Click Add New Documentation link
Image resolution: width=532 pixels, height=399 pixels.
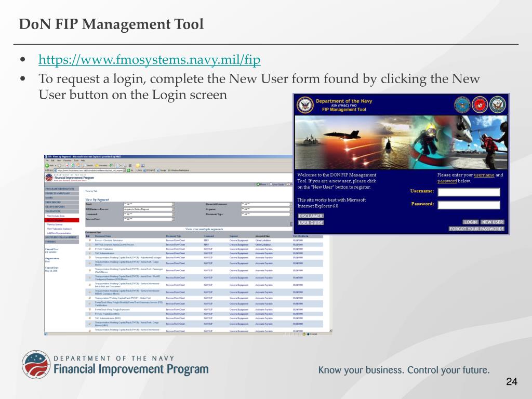(59, 233)
